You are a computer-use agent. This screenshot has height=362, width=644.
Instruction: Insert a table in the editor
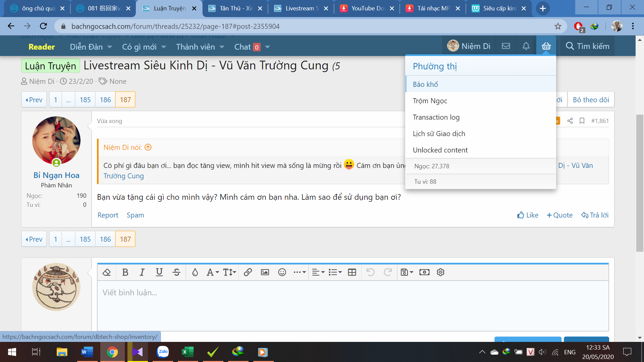[352, 272]
